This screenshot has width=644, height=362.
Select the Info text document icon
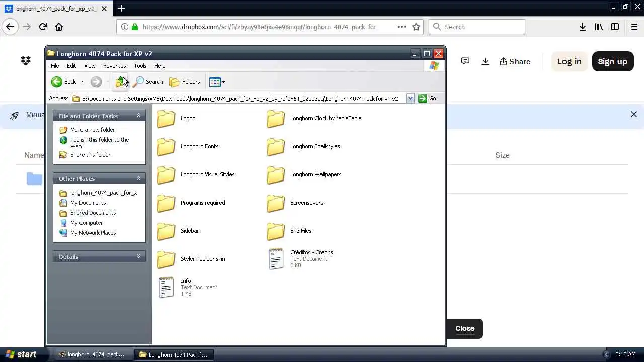[x=166, y=287]
